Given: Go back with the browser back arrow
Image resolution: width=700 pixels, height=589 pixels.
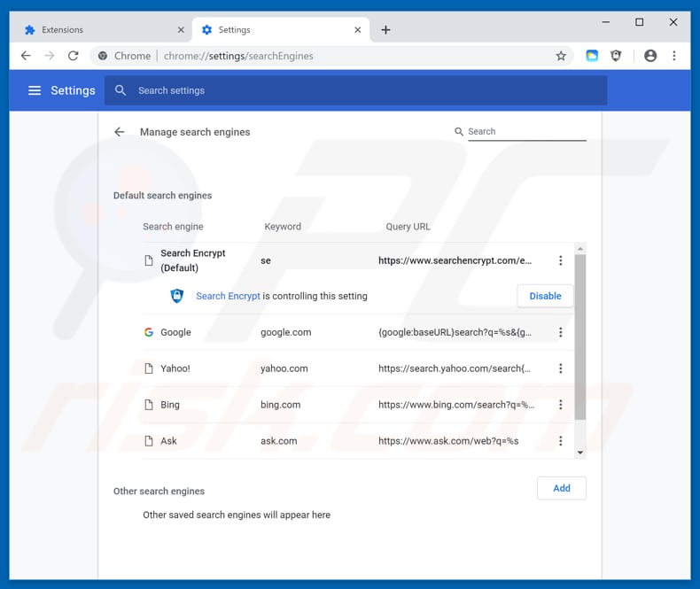Looking at the screenshot, I should click(x=26, y=56).
